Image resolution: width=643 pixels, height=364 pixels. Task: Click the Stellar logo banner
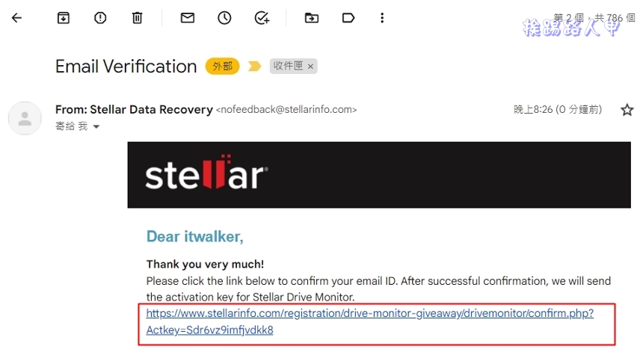pyautogui.click(x=379, y=175)
